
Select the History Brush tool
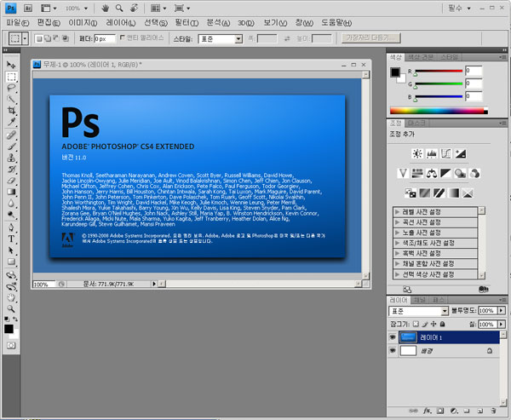[x=11, y=169]
